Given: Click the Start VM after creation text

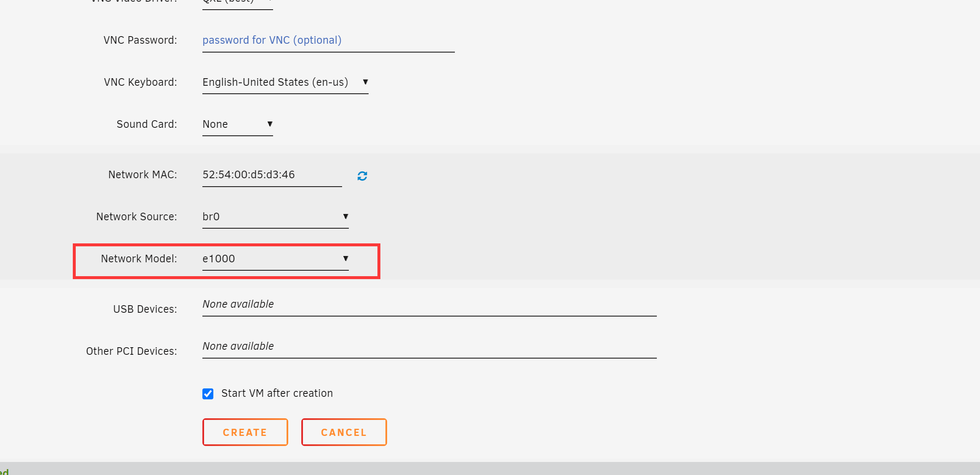Looking at the screenshot, I should click(277, 393).
